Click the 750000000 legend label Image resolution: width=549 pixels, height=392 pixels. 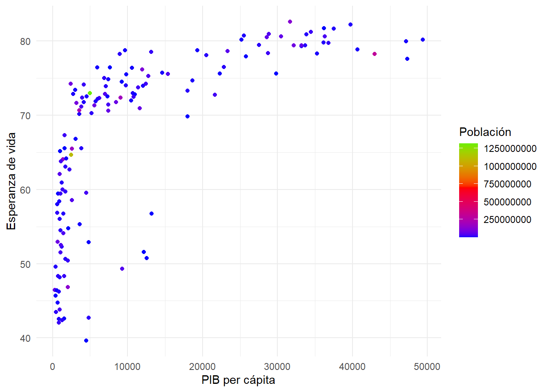507,184
